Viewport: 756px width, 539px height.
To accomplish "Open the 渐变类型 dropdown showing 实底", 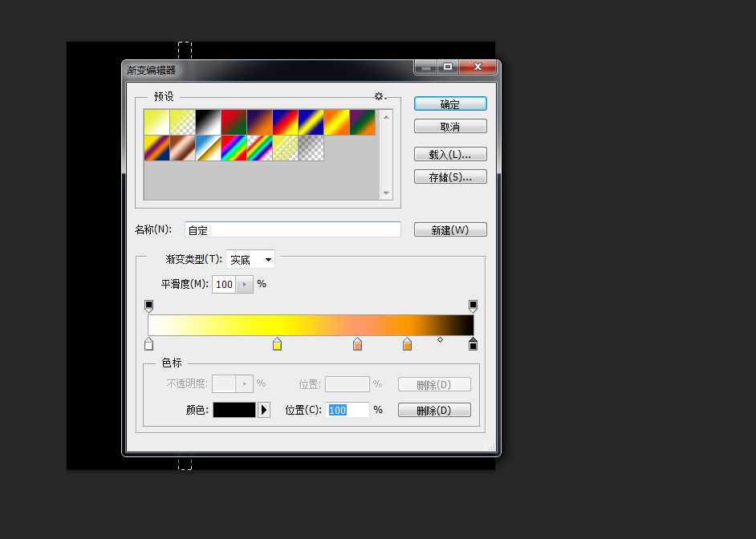I will tap(267, 259).
